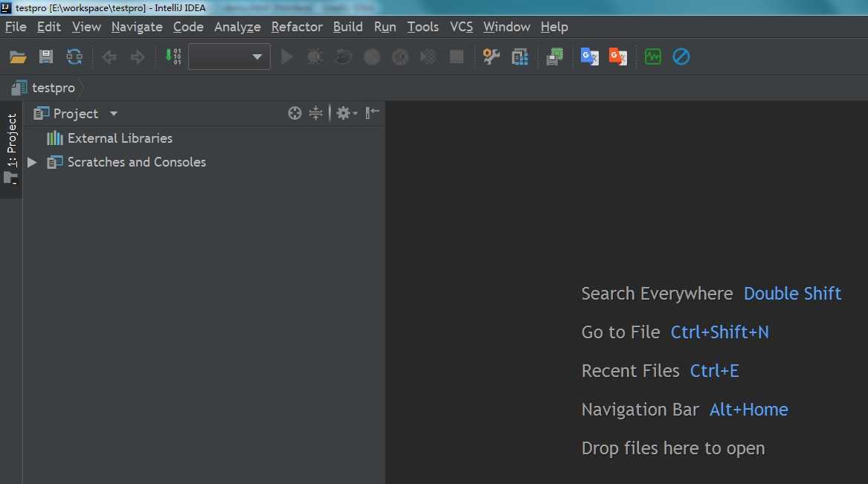Open the File menu
This screenshot has height=484, width=868.
tap(16, 27)
